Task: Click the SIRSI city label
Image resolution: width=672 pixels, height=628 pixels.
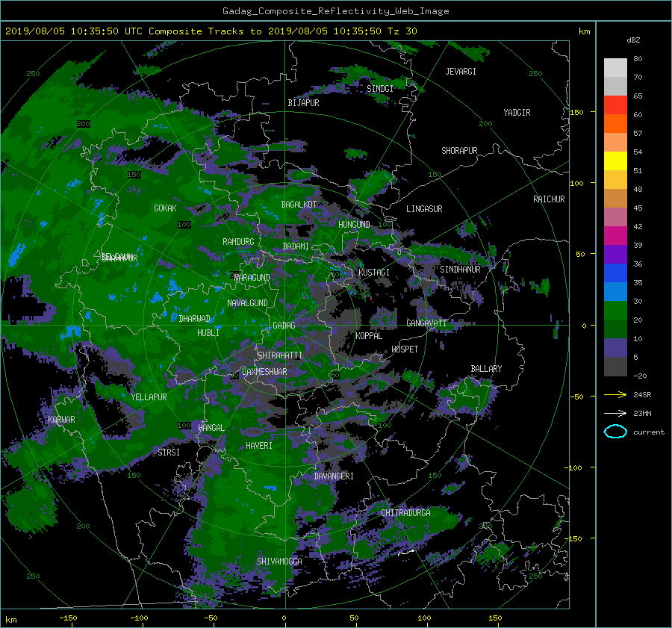Action: click(x=169, y=453)
